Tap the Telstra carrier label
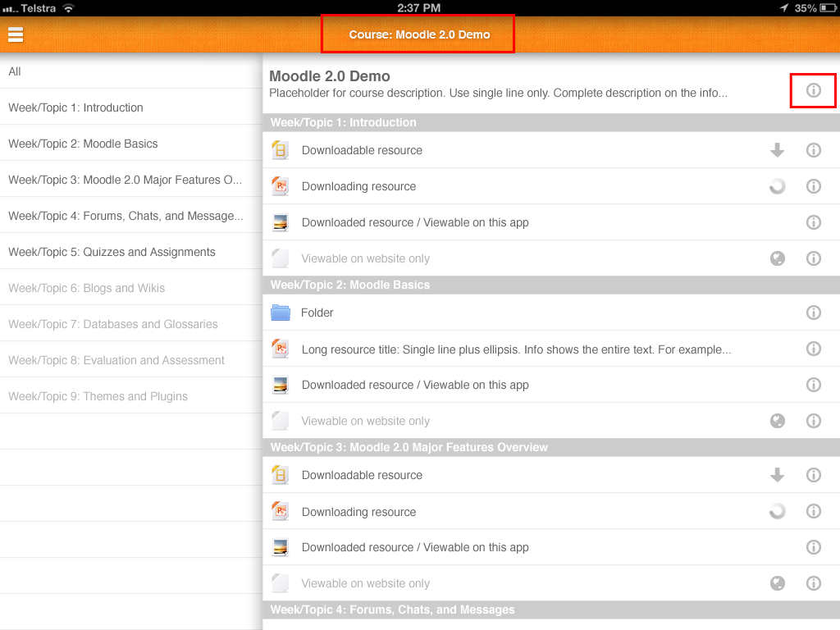Screen dimensions: 840x630 pos(38,8)
